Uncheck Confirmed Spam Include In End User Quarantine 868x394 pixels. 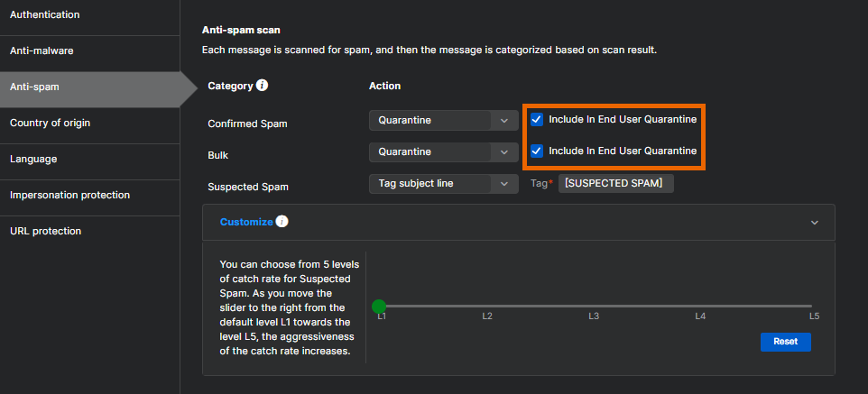tap(537, 120)
